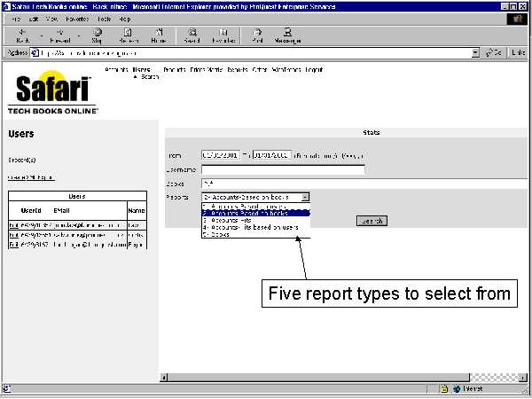Viewport: 532px width, 399px height.
Task: Go back with the Back toolbar button
Action: click(x=22, y=36)
